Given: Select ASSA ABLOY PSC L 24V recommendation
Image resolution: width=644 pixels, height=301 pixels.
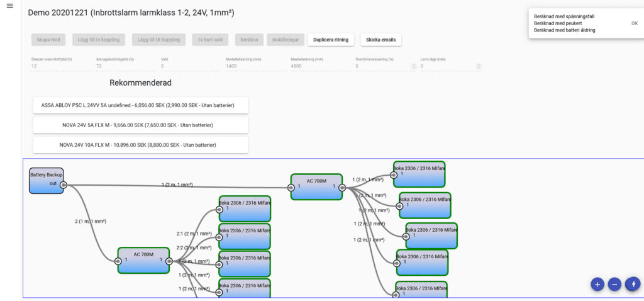Looking at the screenshot, I should (x=140, y=105).
